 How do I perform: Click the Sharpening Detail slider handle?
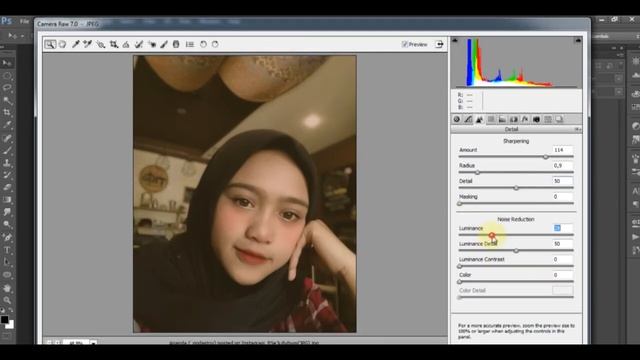coord(516,188)
